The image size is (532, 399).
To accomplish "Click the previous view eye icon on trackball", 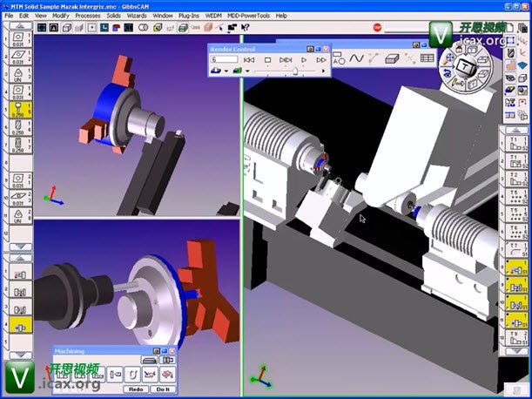I will (446, 72).
